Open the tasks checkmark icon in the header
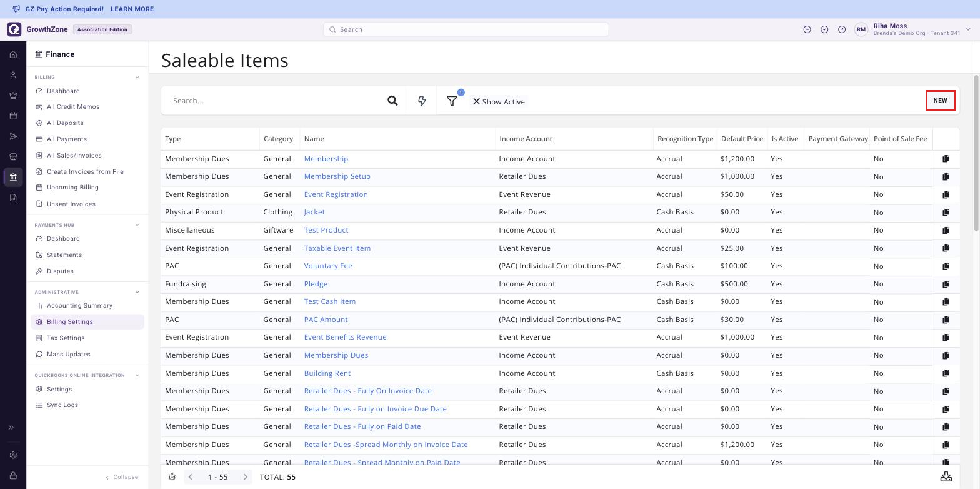Screen dimensions: 980x489 824,29
